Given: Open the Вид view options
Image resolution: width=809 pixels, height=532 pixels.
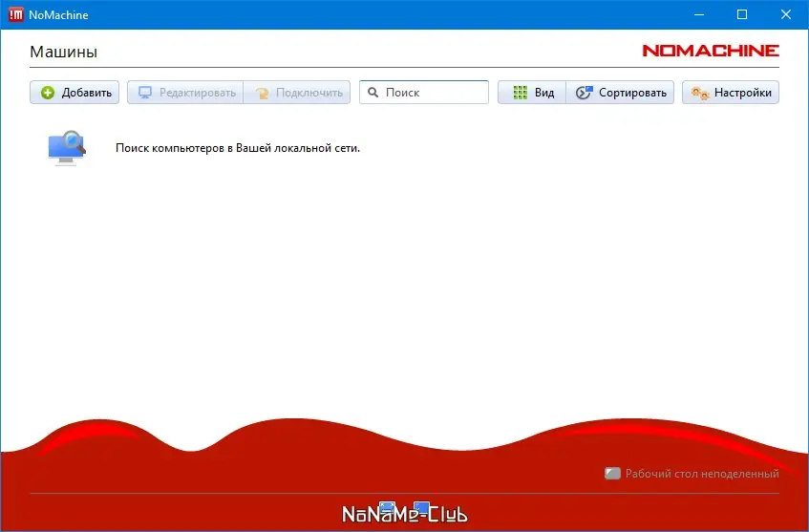Looking at the screenshot, I should pyautogui.click(x=532, y=93).
